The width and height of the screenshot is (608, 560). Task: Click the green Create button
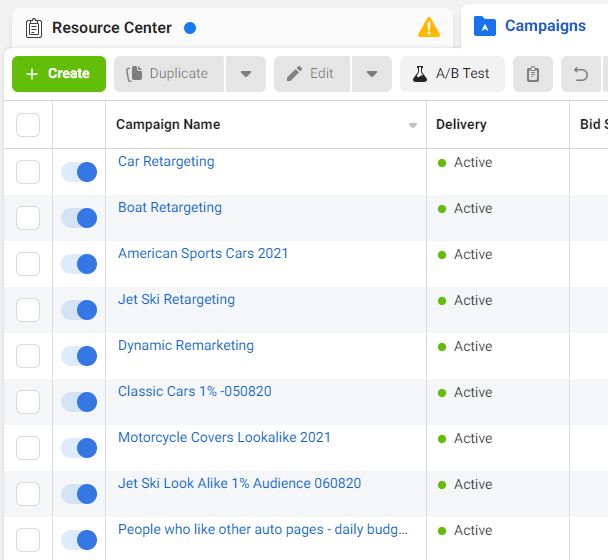58,74
